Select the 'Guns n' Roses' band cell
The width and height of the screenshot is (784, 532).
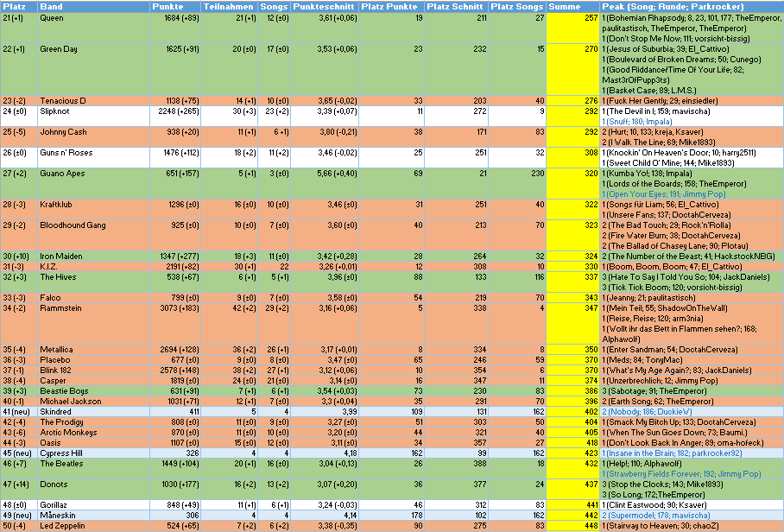(93, 157)
